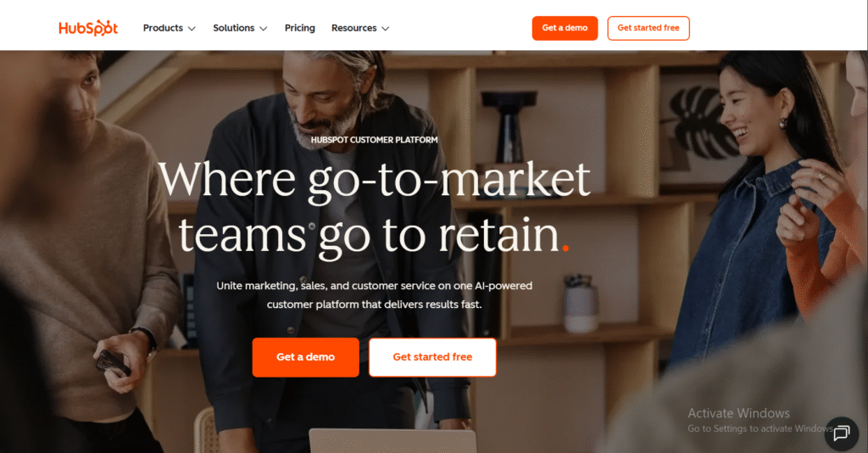Open the Products menu label

[x=163, y=28]
